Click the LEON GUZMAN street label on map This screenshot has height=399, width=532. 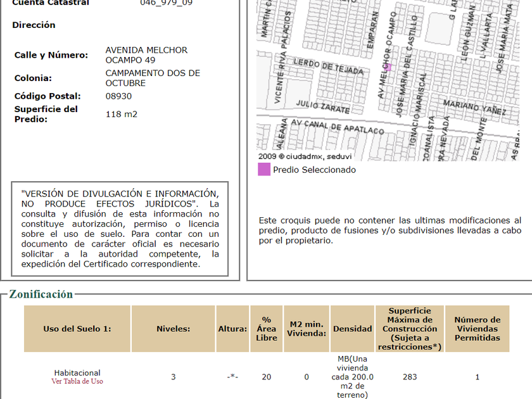click(x=468, y=33)
